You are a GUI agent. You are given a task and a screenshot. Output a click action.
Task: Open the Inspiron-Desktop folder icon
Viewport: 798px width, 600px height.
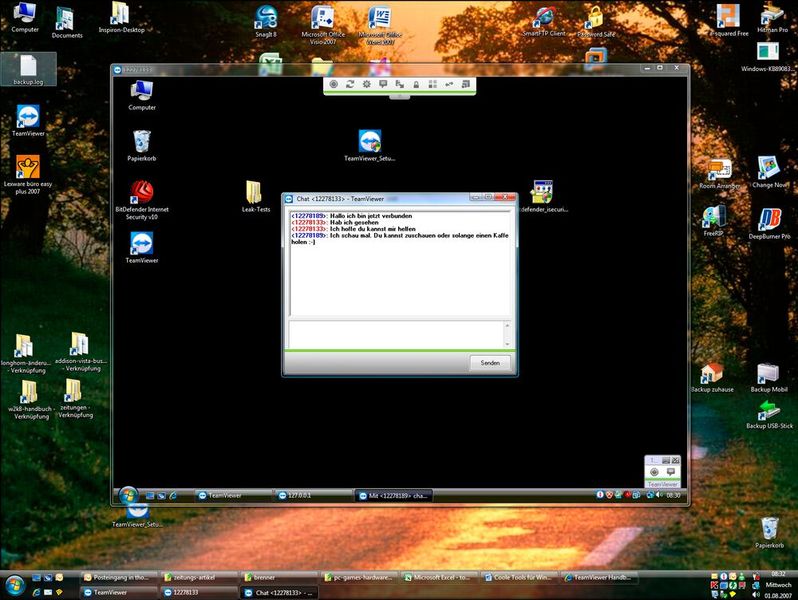tap(121, 17)
